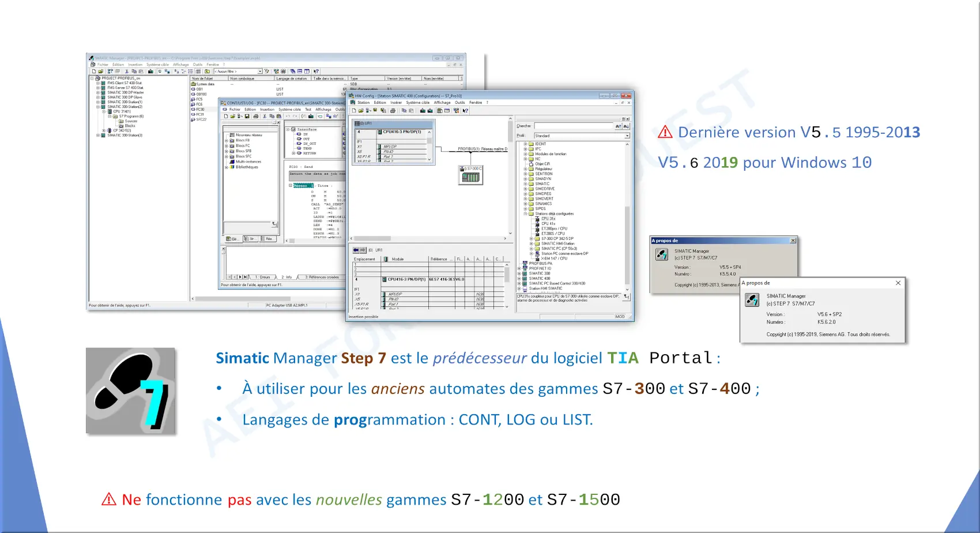This screenshot has width=980, height=533.
Task: Collapse Interface node in block editor
Action: pyautogui.click(x=288, y=130)
